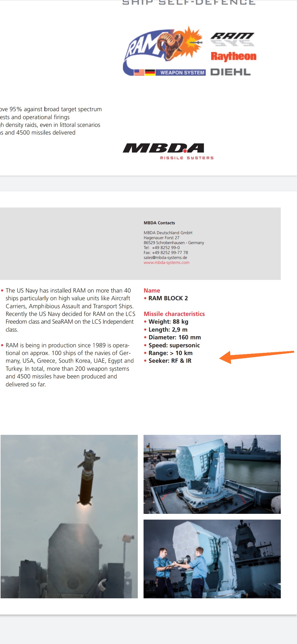Select the 'Missile characteristics' heading

click(x=174, y=314)
